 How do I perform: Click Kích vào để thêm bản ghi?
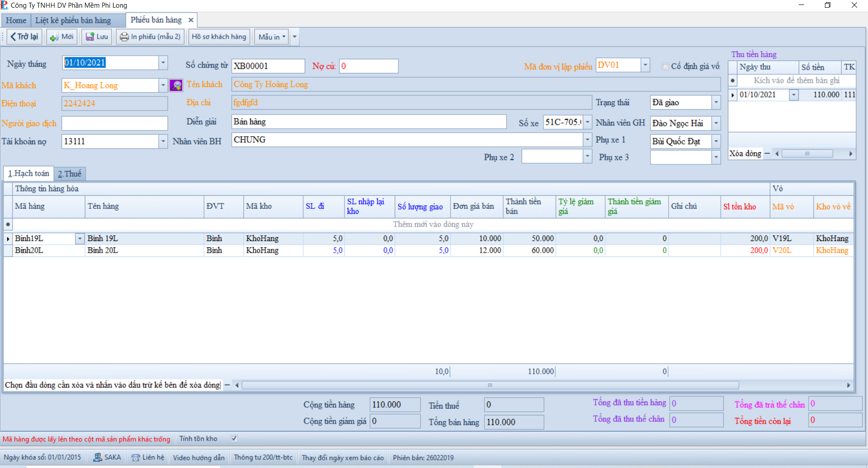coord(796,80)
